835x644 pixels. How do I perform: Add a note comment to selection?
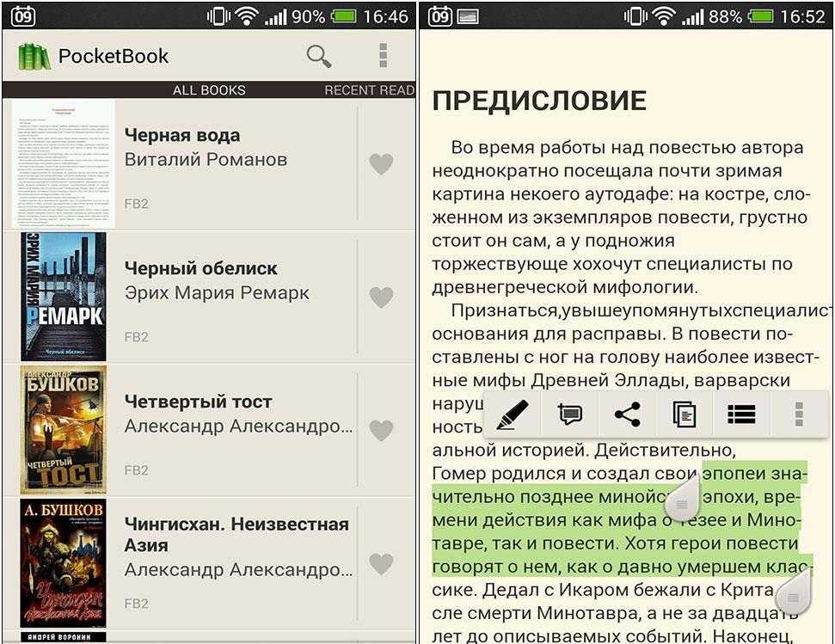[570, 414]
